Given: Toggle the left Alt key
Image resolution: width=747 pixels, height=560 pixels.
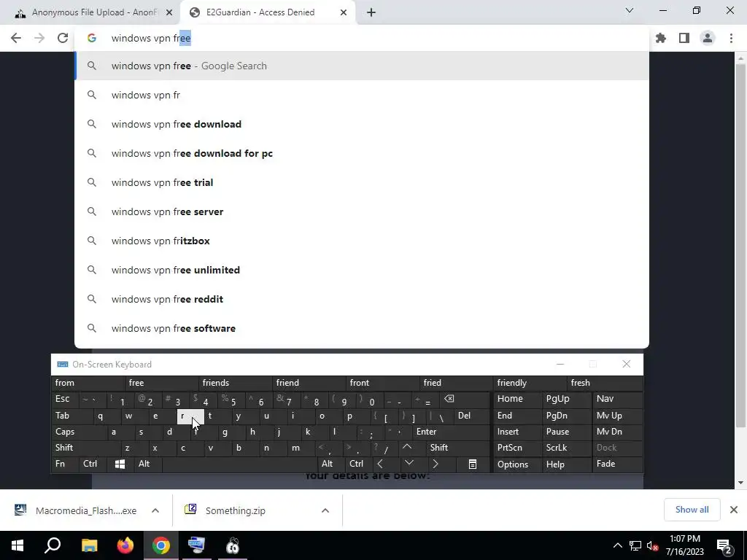Looking at the screenshot, I should click(x=147, y=464).
